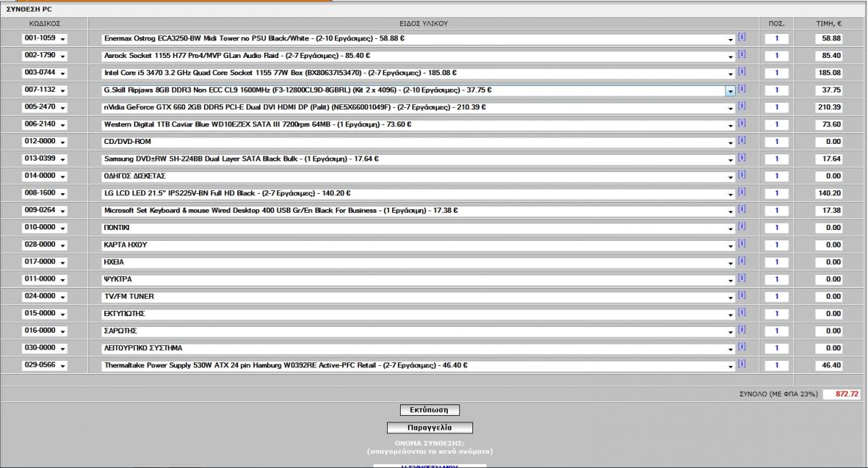868x468 pixels.
Task: Open code dropdown 003-0744
Action: point(44,73)
